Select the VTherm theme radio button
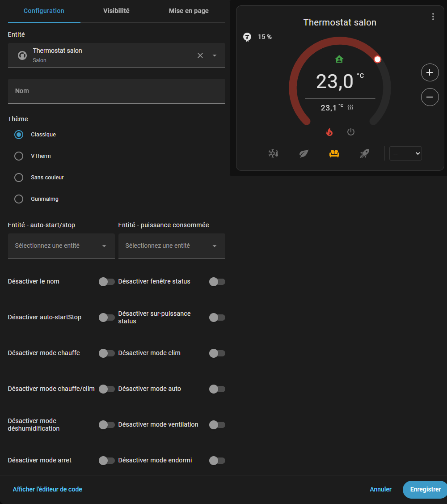Viewport: 447px width, 504px height. [x=18, y=156]
